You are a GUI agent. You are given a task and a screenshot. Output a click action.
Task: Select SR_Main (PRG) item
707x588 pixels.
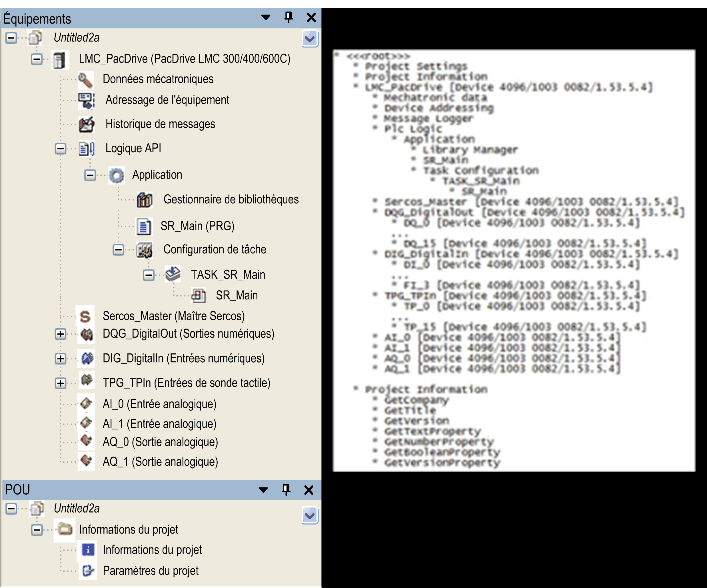(x=197, y=226)
